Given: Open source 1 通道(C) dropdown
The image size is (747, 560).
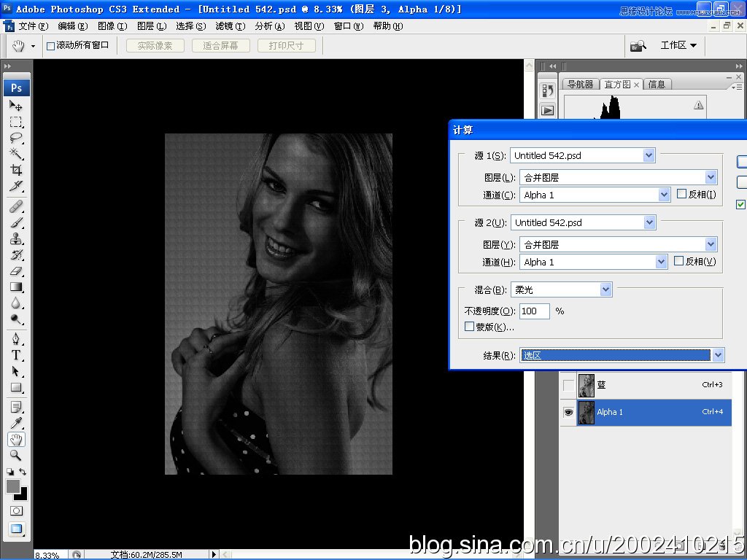Looking at the screenshot, I should pyautogui.click(x=664, y=194).
